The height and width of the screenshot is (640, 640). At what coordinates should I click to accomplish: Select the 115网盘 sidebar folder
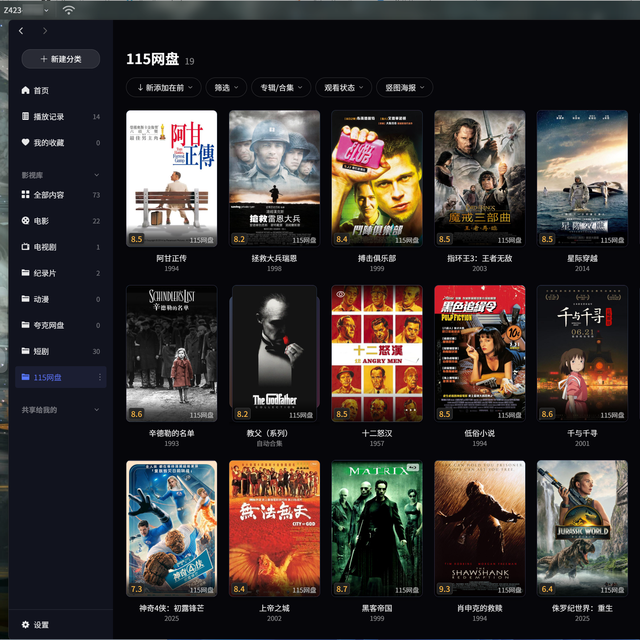click(x=60, y=377)
